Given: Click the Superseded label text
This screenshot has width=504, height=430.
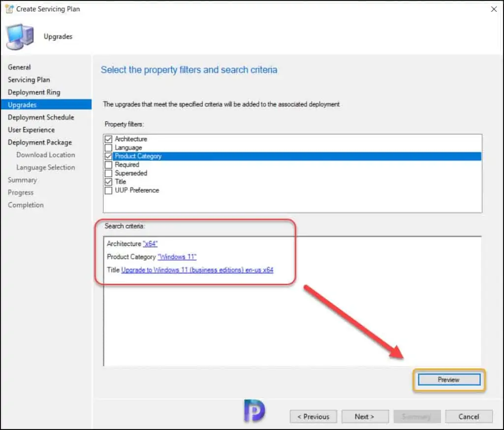Looking at the screenshot, I should (x=131, y=173).
